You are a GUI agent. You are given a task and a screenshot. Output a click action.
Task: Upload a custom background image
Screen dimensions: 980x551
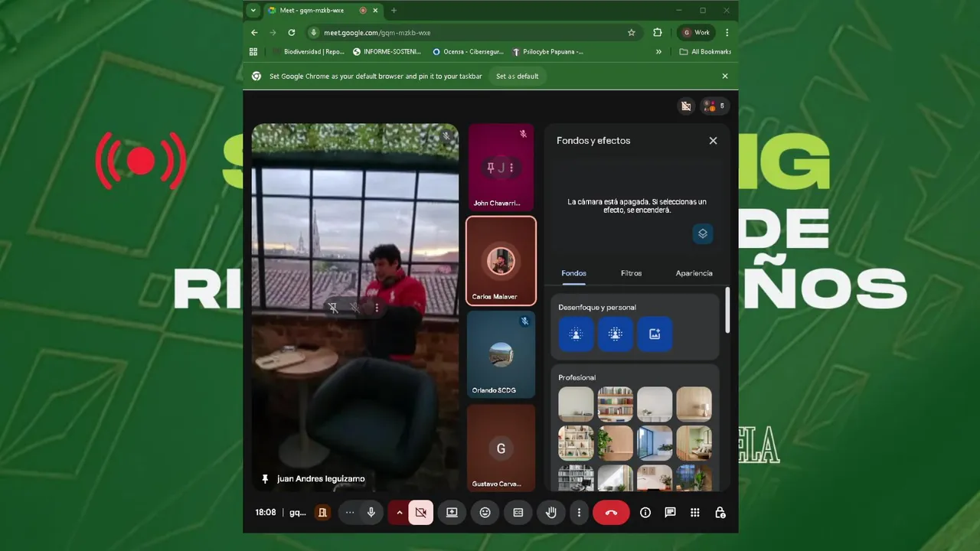[x=655, y=334]
